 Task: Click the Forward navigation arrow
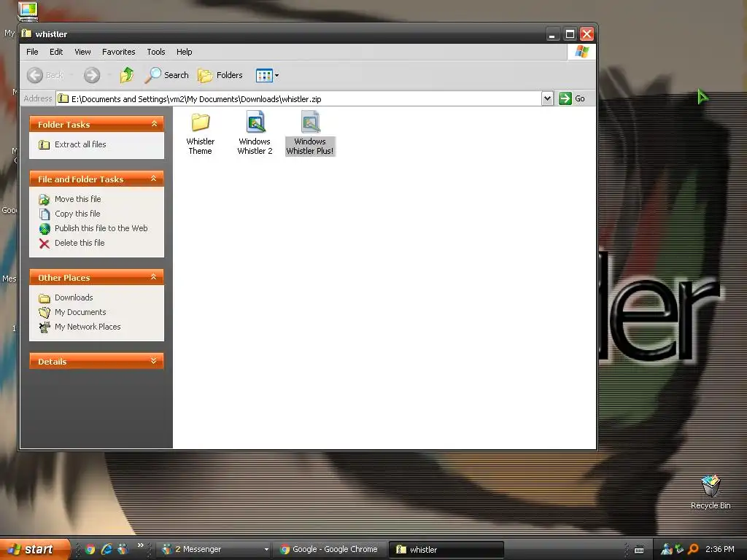pos(92,75)
